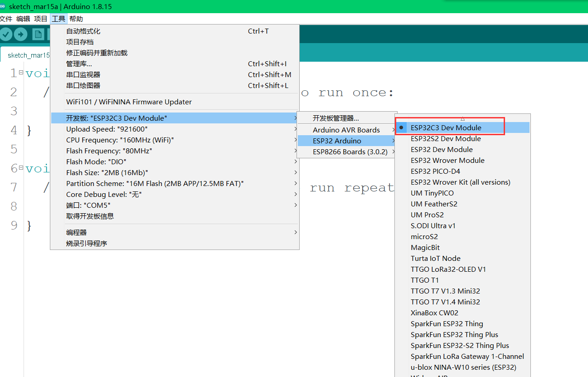Open the 帮助 menu
The image size is (588, 377).
[x=76, y=19]
